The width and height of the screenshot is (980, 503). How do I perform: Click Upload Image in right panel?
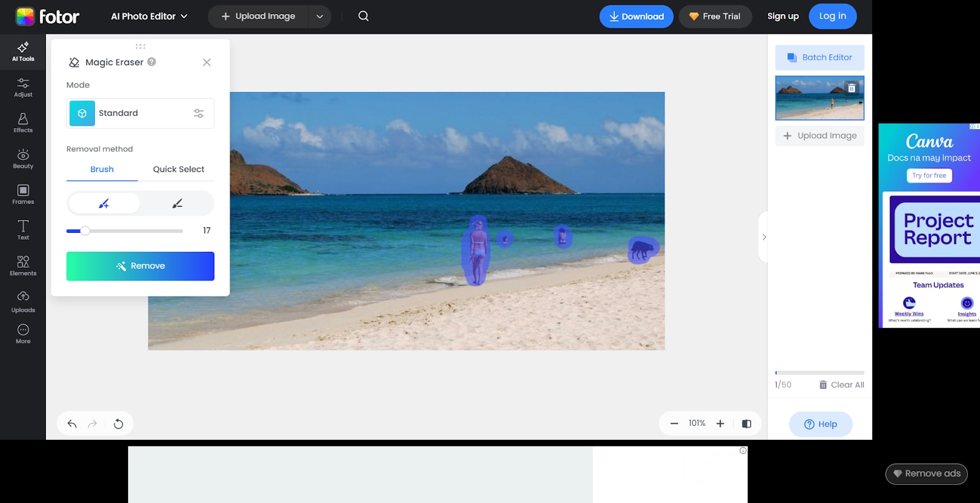click(820, 135)
